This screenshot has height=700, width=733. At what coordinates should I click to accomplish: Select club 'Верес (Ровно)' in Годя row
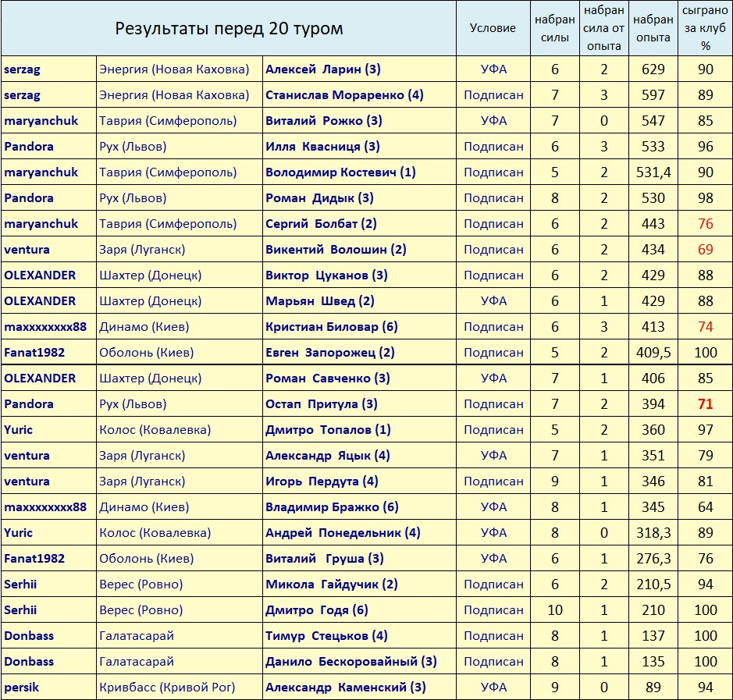[x=141, y=609]
